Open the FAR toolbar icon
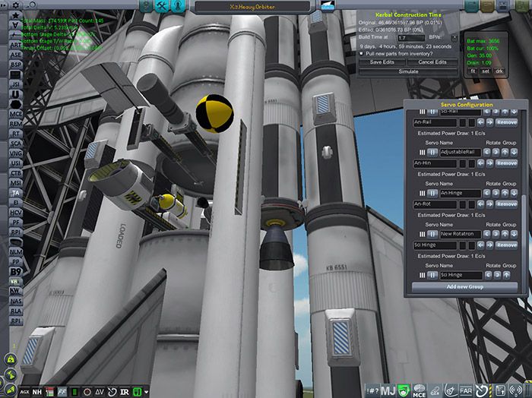The image size is (532, 398). tap(465, 391)
